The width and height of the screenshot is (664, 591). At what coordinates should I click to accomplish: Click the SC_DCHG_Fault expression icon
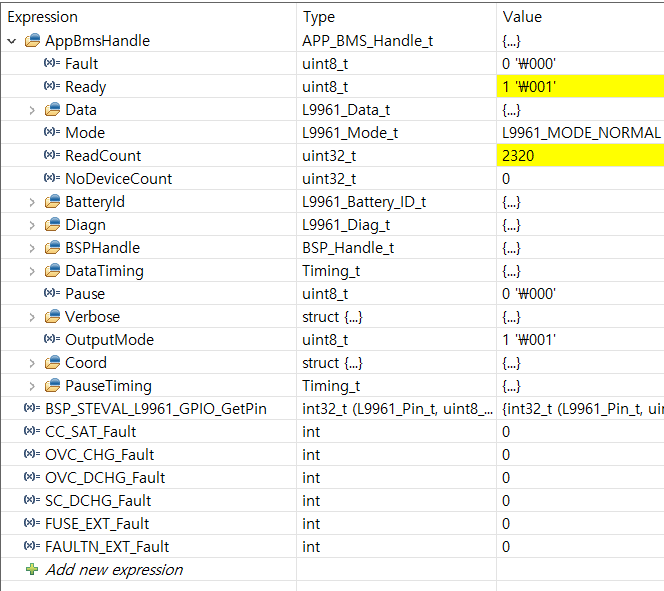coord(32,500)
